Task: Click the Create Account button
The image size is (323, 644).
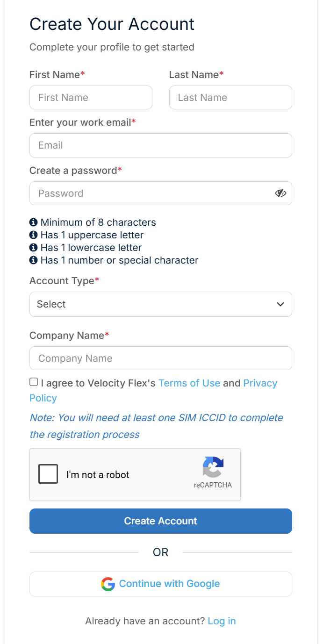Action: pyautogui.click(x=161, y=521)
